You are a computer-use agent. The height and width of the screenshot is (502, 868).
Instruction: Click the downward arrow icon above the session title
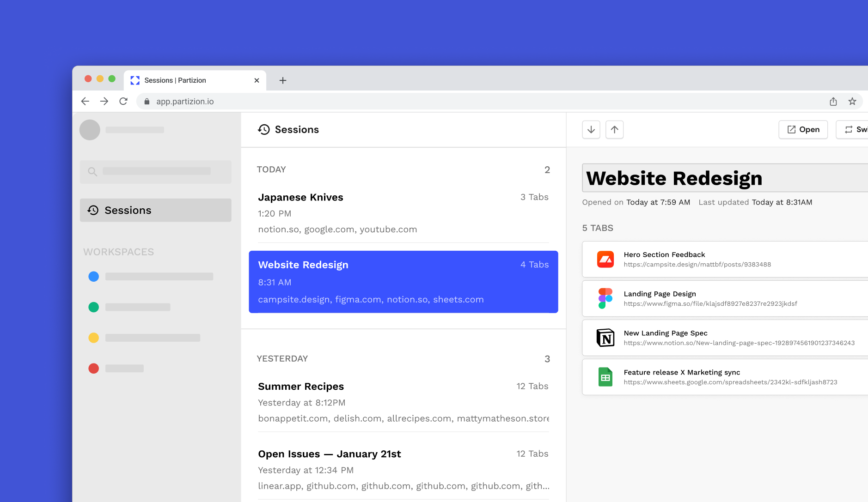point(591,129)
